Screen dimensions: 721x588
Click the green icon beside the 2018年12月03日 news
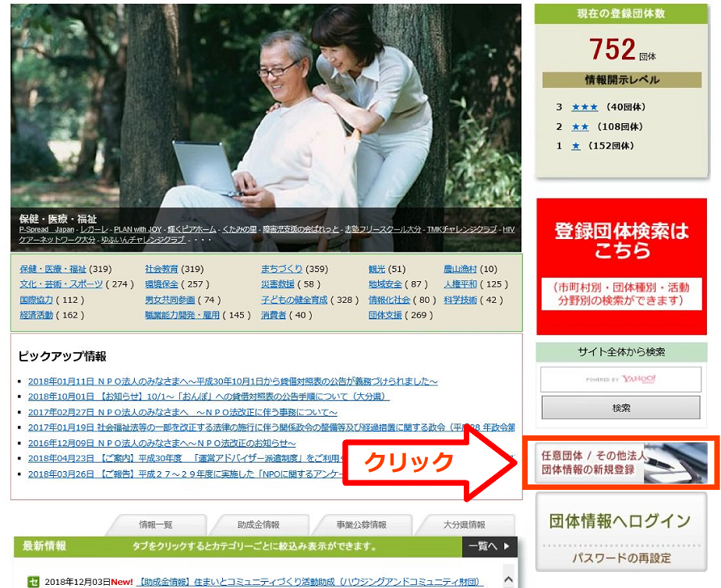tap(34, 581)
